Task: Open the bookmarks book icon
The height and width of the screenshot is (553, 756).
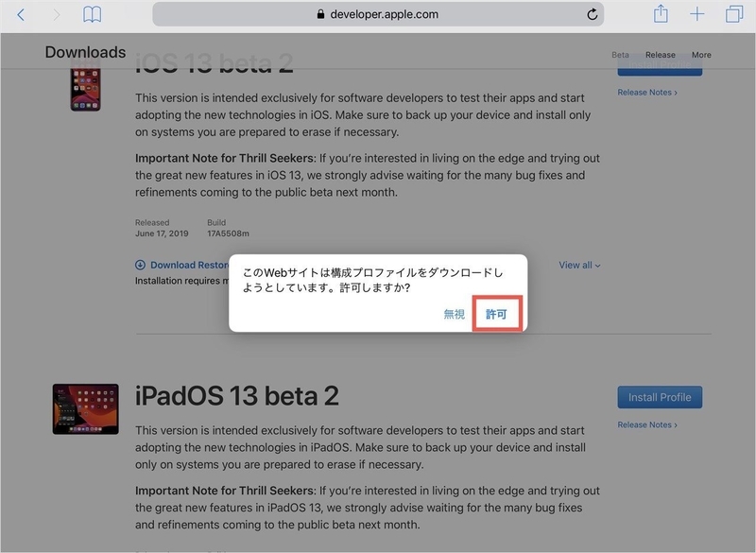Action: tap(92, 14)
